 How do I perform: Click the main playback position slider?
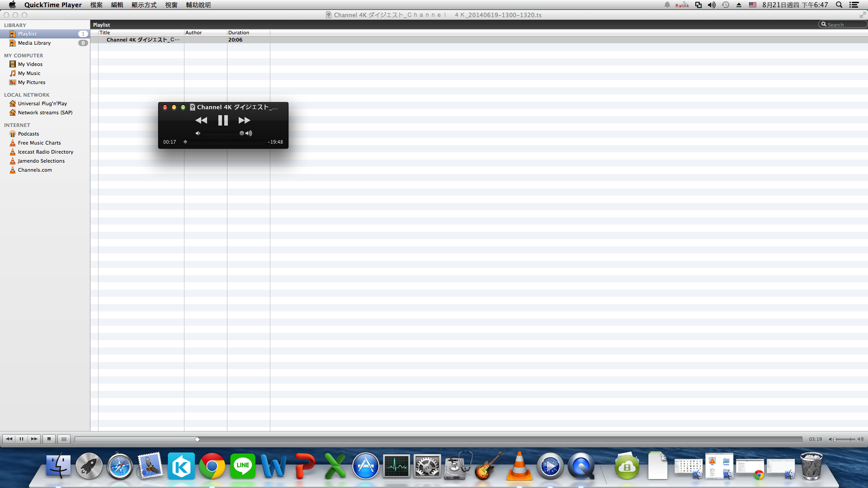coord(438,439)
